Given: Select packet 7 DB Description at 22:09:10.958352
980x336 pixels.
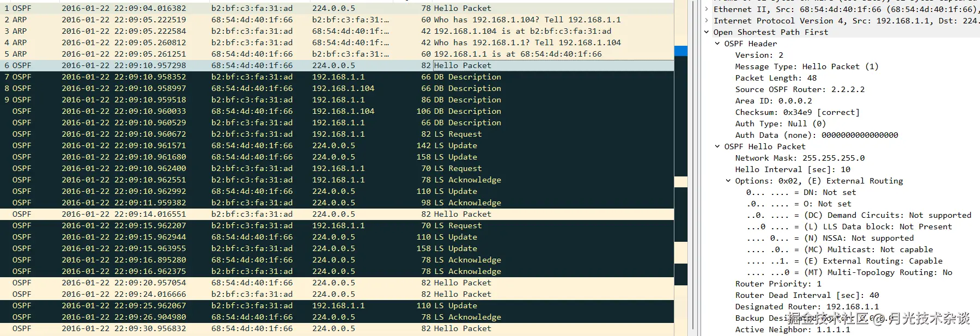Looking at the screenshot, I should 337,77.
